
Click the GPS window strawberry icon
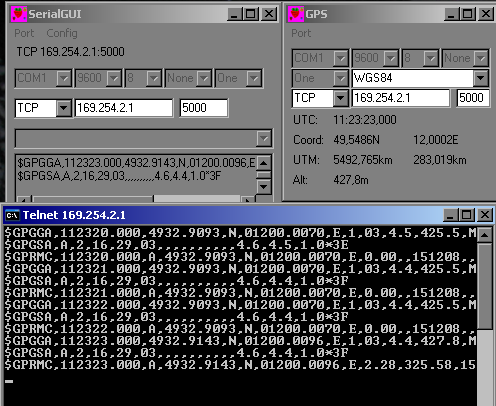click(296, 14)
